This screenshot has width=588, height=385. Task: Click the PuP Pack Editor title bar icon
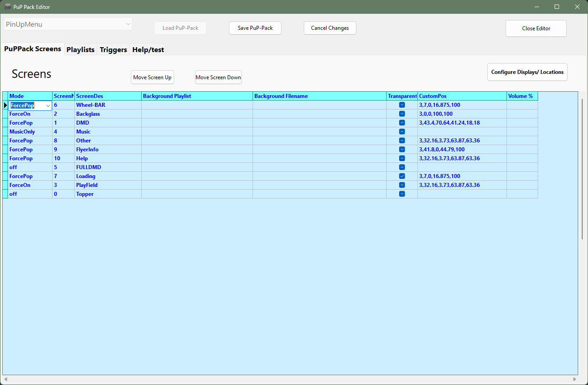8,7
